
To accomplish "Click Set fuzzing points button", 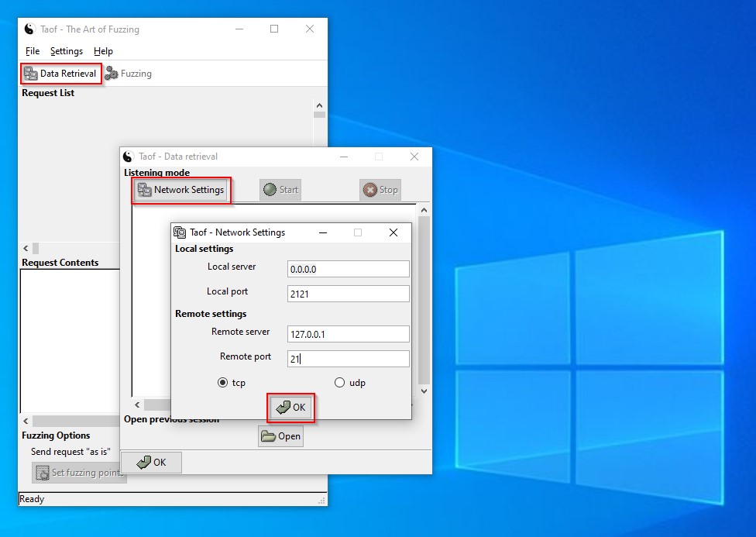I will pos(79,473).
